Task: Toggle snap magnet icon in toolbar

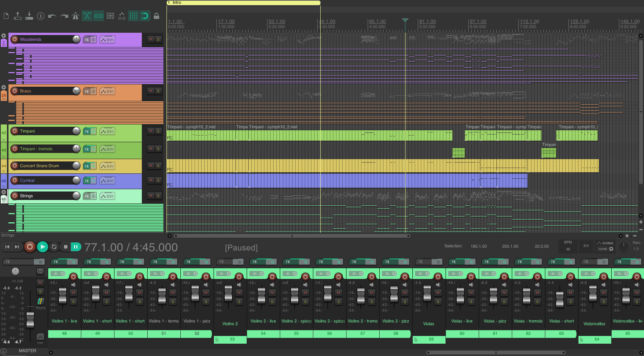Action: pyautogui.click(x=145, y=16)
